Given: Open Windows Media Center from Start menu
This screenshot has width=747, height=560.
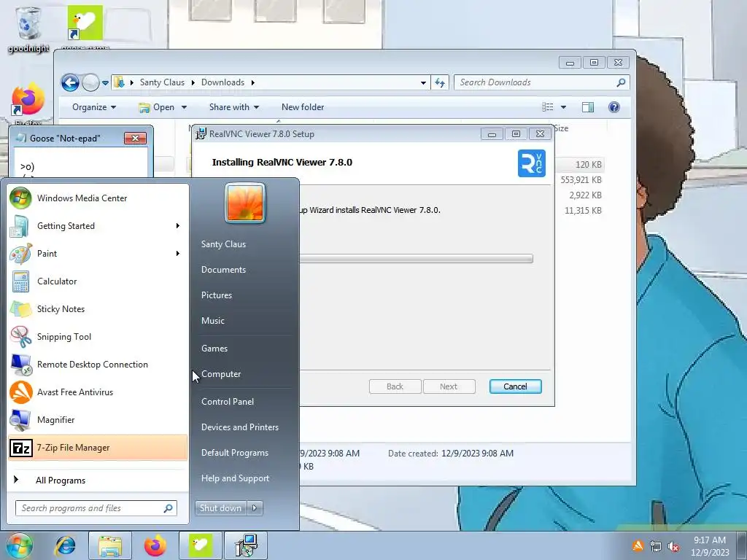Looking at the screenshot, I should [98, 198].
